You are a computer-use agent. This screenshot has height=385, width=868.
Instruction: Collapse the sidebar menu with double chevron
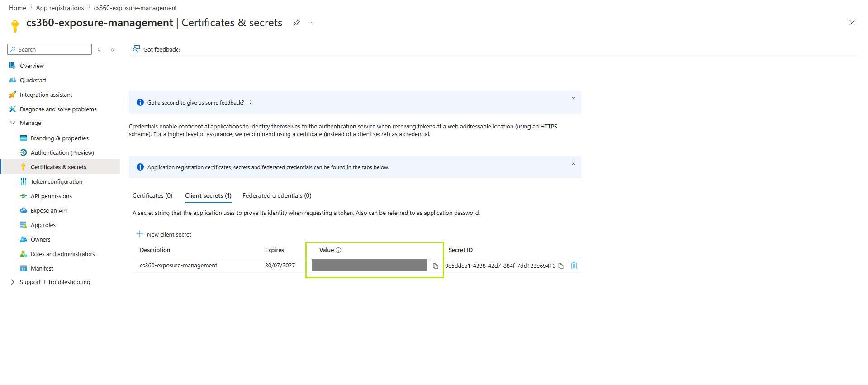click(x=113, y=50)
